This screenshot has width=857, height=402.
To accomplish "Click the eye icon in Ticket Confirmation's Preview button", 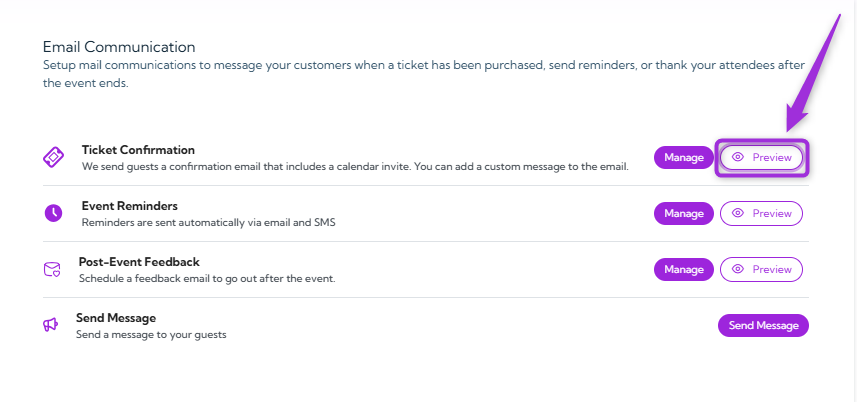I will click(738, 158).
